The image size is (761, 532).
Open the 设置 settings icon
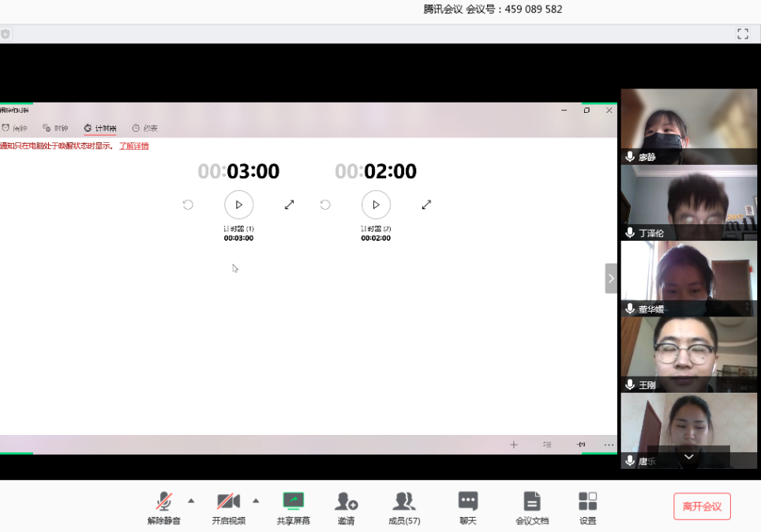[x=587, y=502]
